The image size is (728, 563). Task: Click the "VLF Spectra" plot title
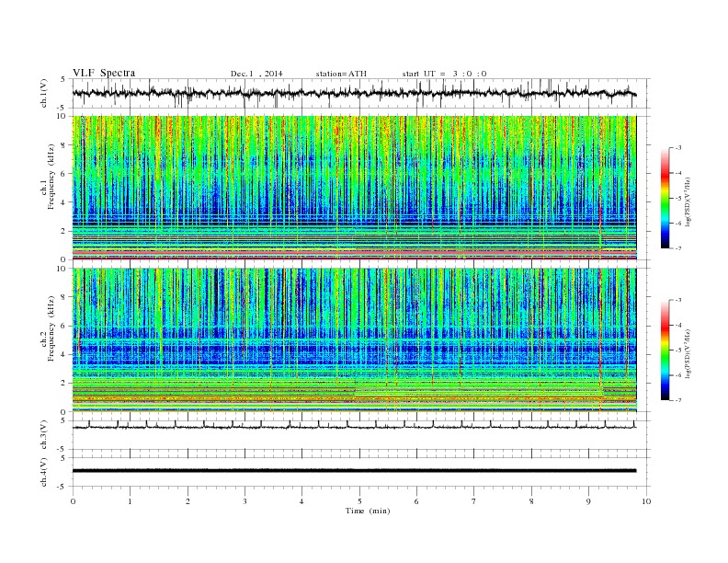pyautogui.click(x=104, y=73)
